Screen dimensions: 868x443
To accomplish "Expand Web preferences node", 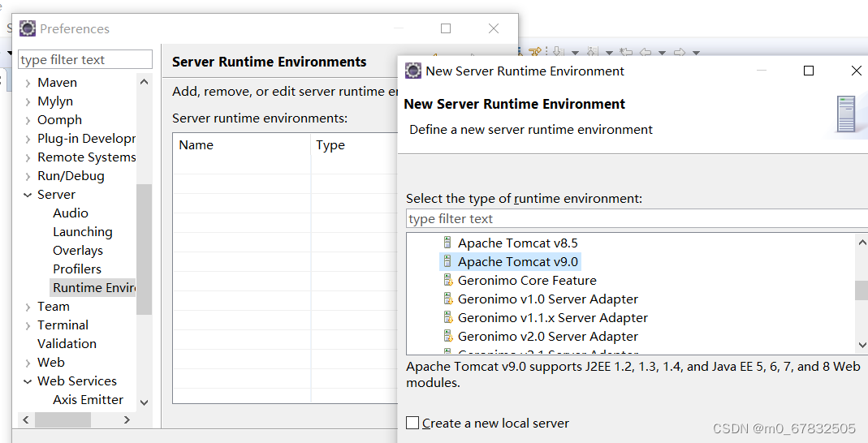I will [x=28, y=363].
